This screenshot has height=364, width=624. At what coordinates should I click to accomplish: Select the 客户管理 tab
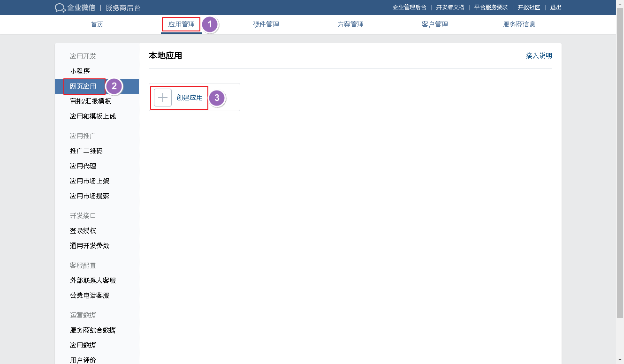coord(435,24)
